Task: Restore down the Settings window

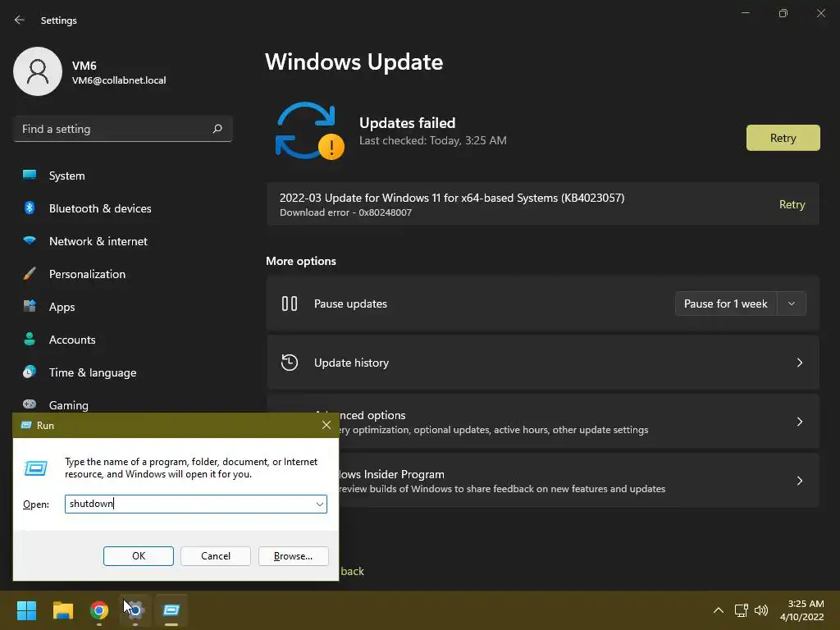Action: click(x=783, y=13)
